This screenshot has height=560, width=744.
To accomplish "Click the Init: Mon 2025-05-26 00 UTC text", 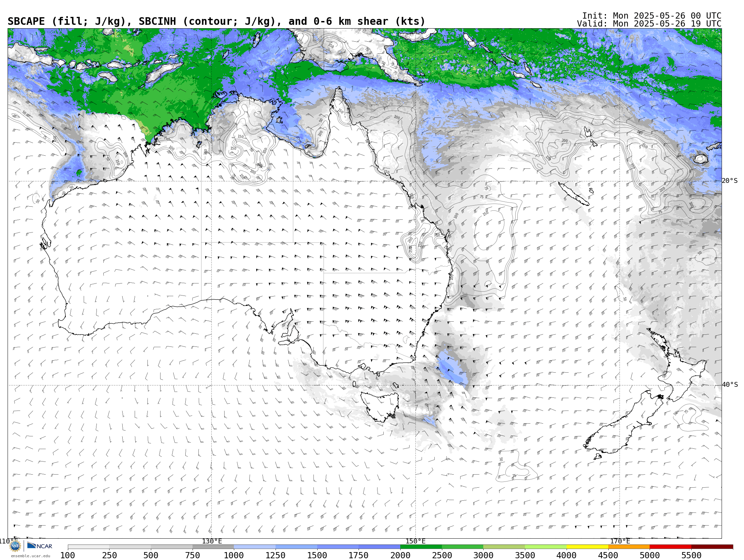I will pos(652,16).
